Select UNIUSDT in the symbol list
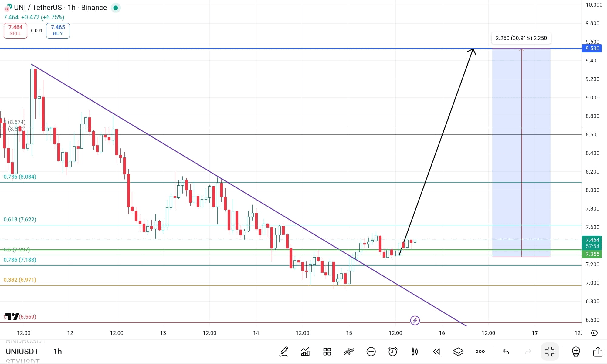Image resolution: width=607 pixels, height=364 pixels. pos(22,352)
